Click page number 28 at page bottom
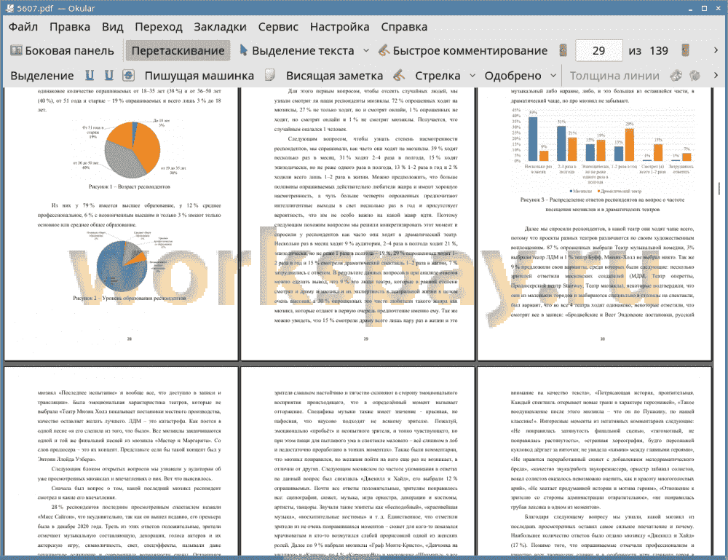 click(130, 339)
